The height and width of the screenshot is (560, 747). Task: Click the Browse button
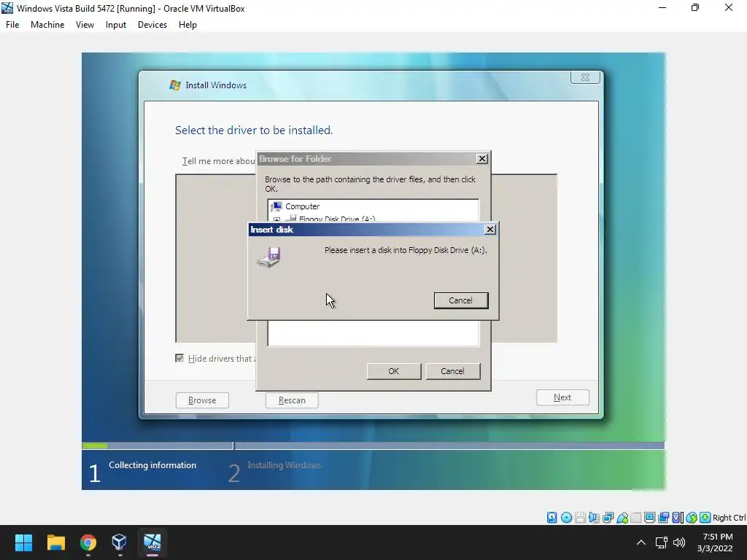(x=202, y=400)
